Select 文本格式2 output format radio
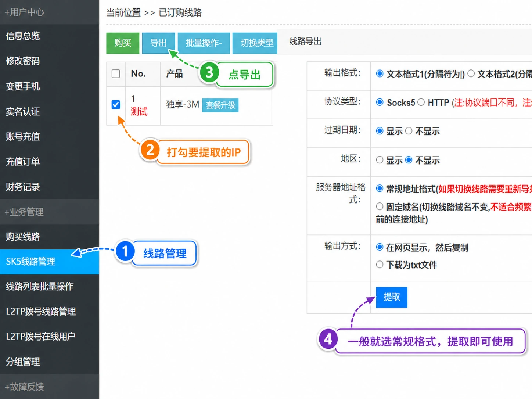This screenshot has height=399, width=532. tap(471, 73)
